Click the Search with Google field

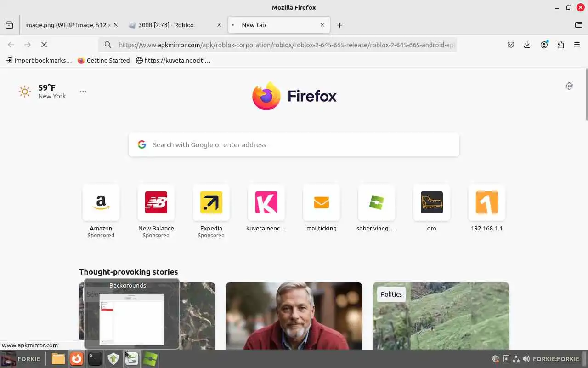pos(294,144)
